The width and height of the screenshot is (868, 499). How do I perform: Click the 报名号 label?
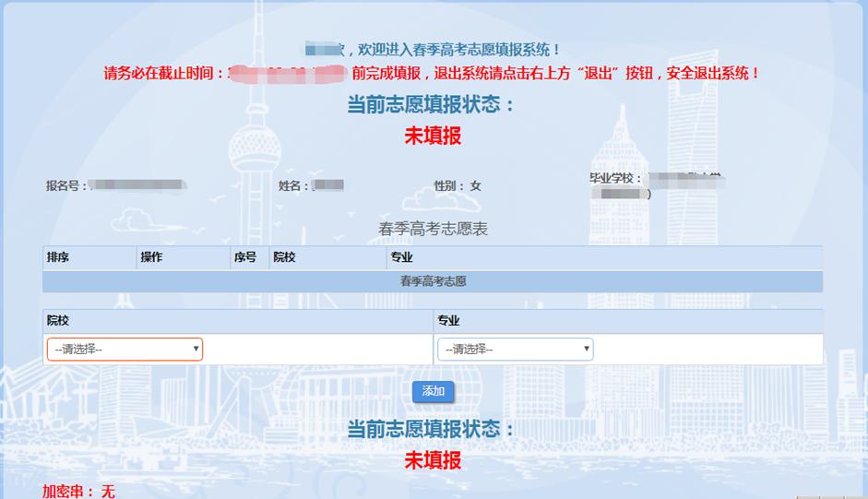(x=66, y=185)
